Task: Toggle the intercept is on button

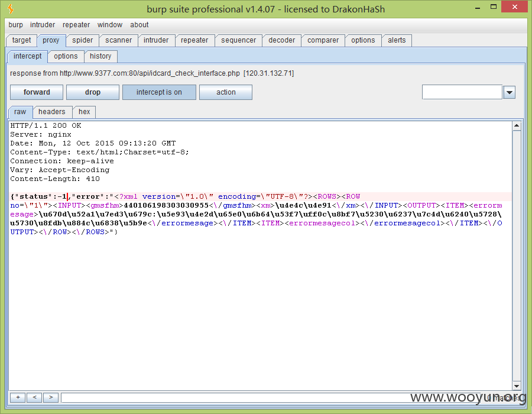Action: tap(159, 92)
